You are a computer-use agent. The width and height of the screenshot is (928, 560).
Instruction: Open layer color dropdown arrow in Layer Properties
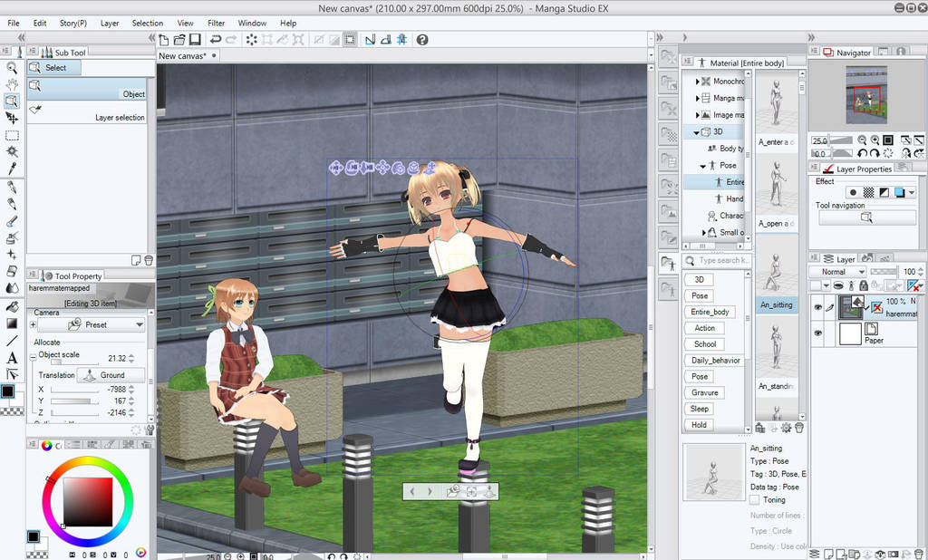coord(912,192)
